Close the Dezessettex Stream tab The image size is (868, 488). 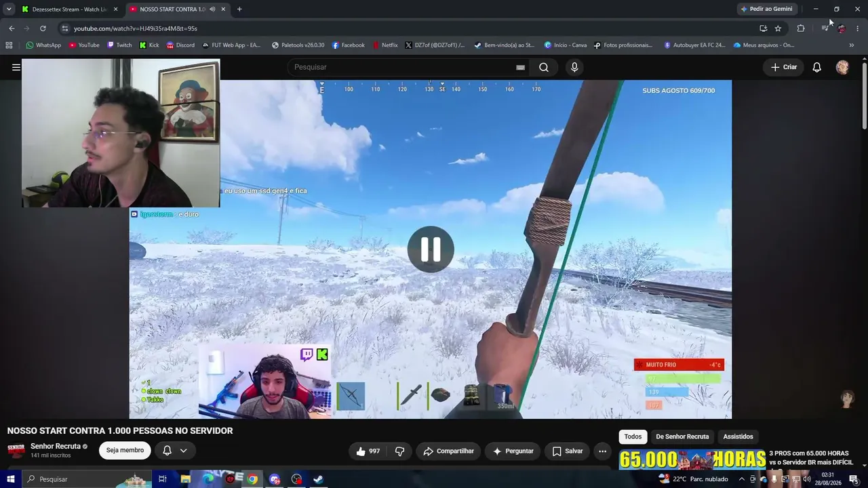115,9
